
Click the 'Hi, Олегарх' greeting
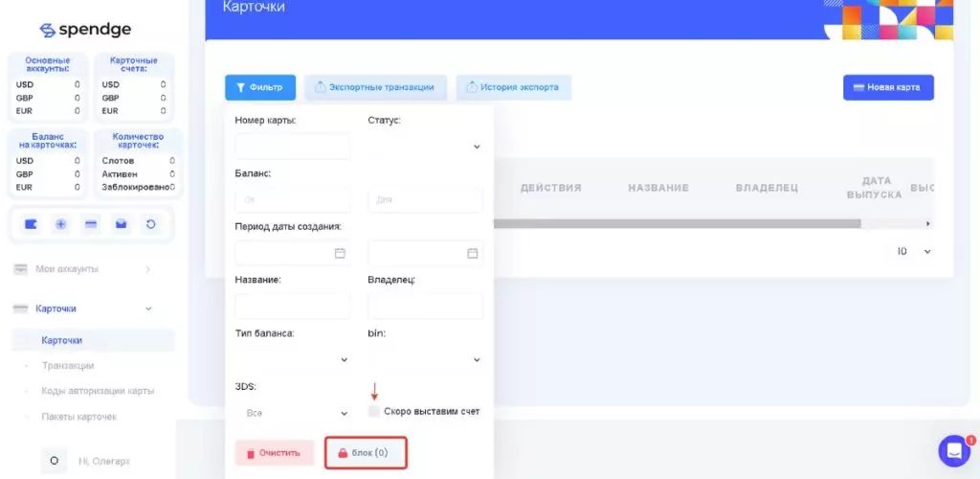(104, 462)
